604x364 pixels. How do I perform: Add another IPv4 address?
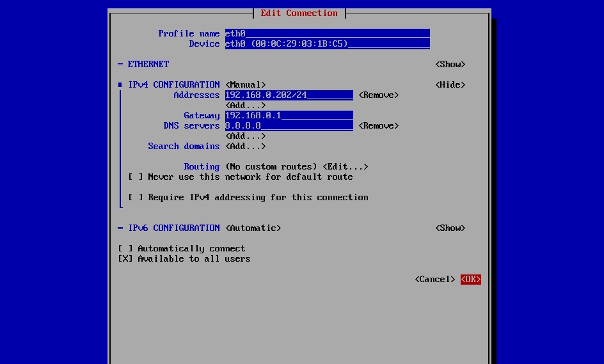pyautogui.click(x=246, y=105)
